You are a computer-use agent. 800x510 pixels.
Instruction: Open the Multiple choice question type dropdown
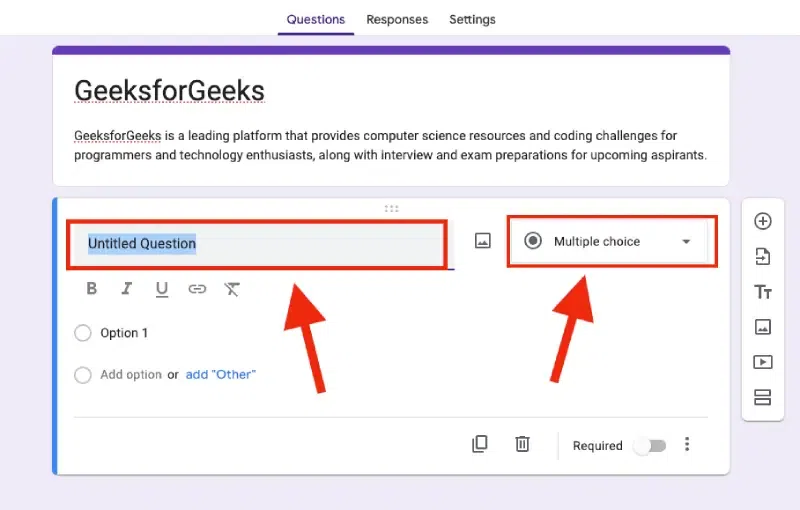[x=611, y=241]
